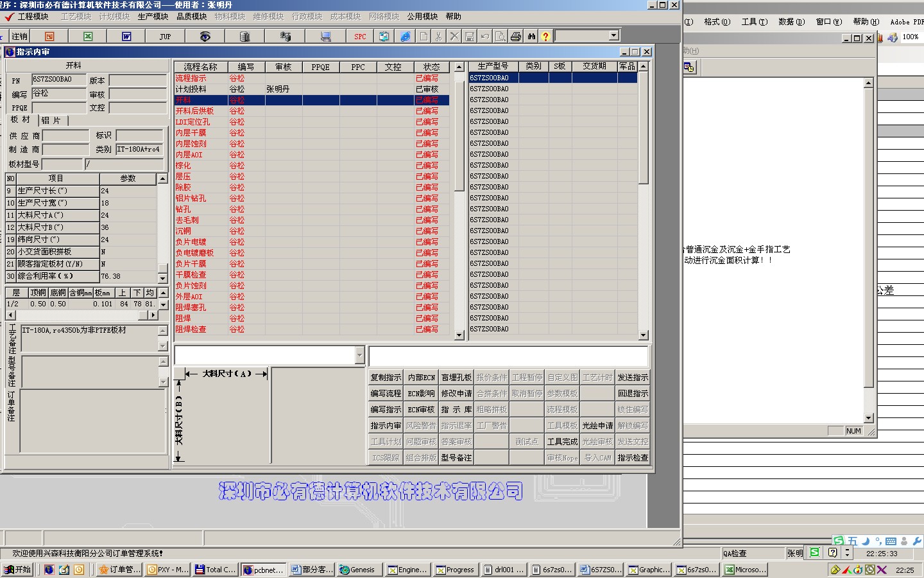This screenshot has height=578, width=924.
Task: Open the 品质模块 menu
Action: point(191,17)
